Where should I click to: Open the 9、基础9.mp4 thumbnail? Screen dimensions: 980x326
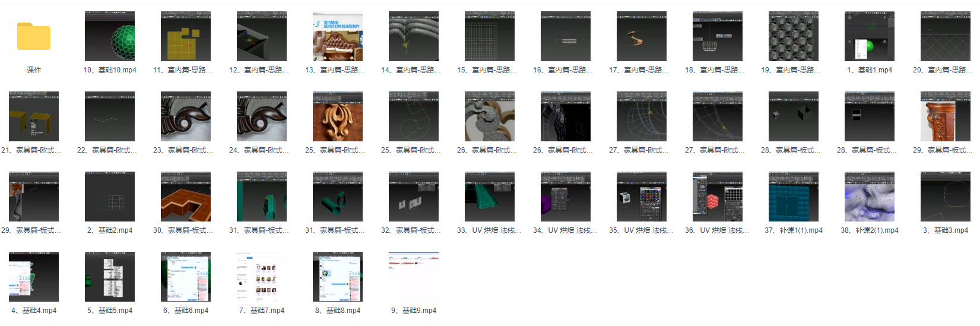414,277
